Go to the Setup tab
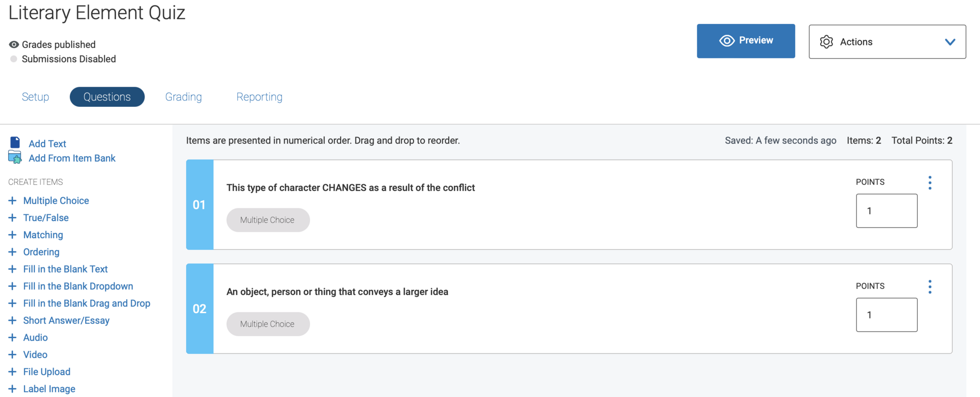This screenshot has height=397, width=980. coord(35,97)
